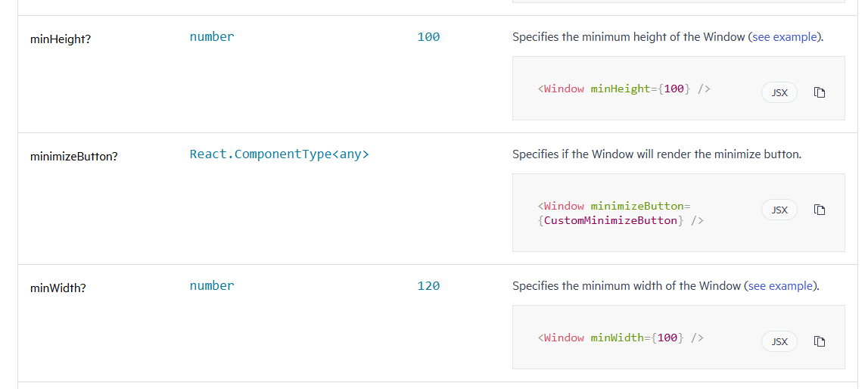Copy the minWidth code snippet
Viewport: 868px width, 389px height.
819,341
